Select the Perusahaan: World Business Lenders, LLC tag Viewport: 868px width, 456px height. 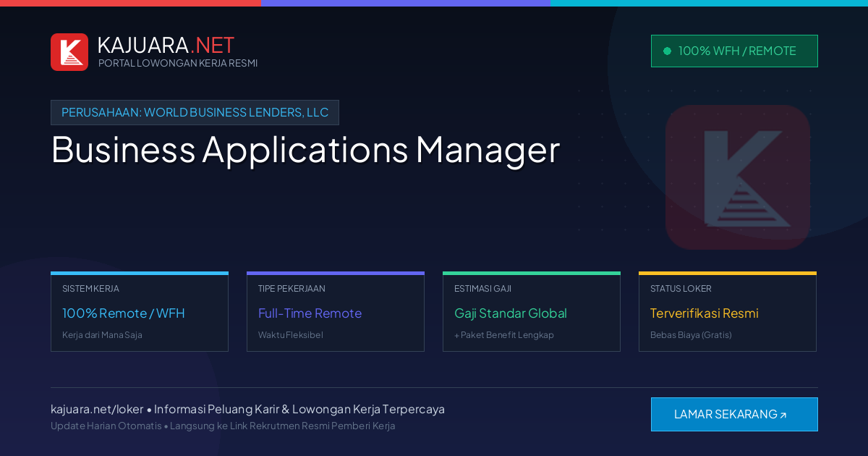coord(195,112)
